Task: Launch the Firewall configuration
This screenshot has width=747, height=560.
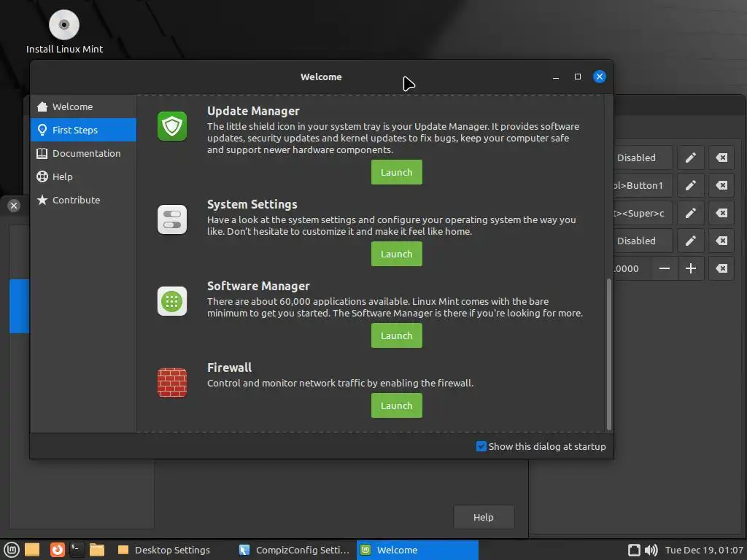Action: (396, 405)
